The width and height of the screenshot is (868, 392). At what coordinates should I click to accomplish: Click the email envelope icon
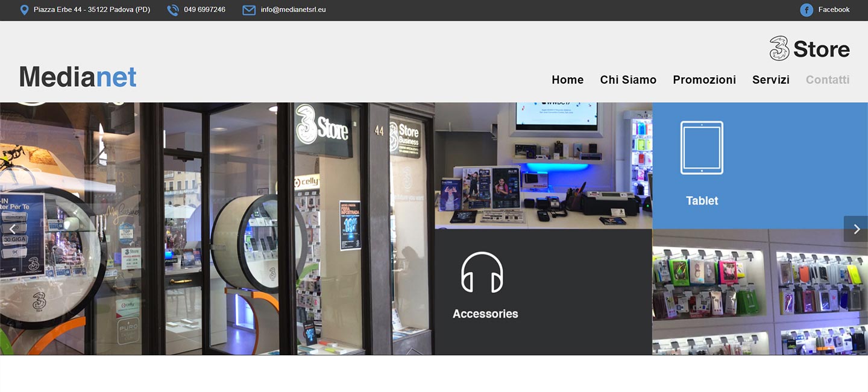249,10
